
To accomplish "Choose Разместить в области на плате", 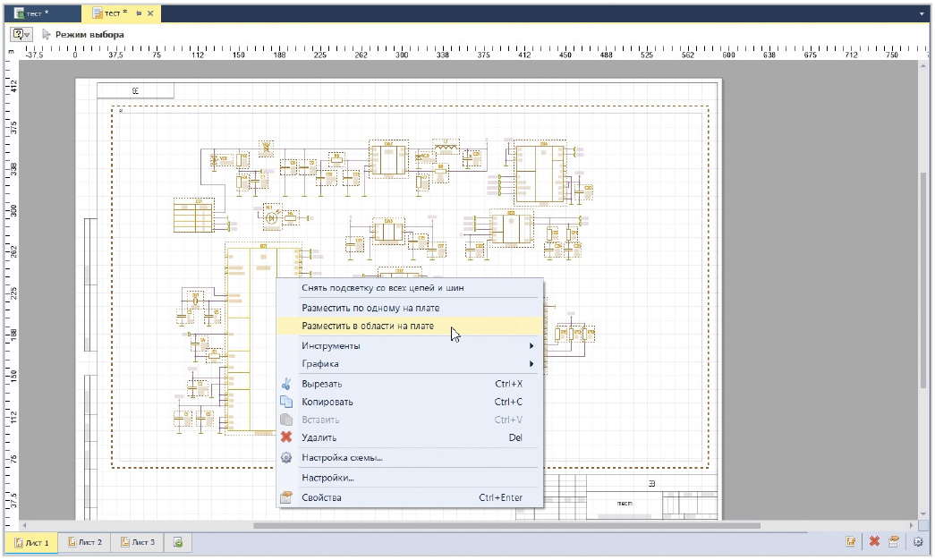I will click(x=368, y=327).
